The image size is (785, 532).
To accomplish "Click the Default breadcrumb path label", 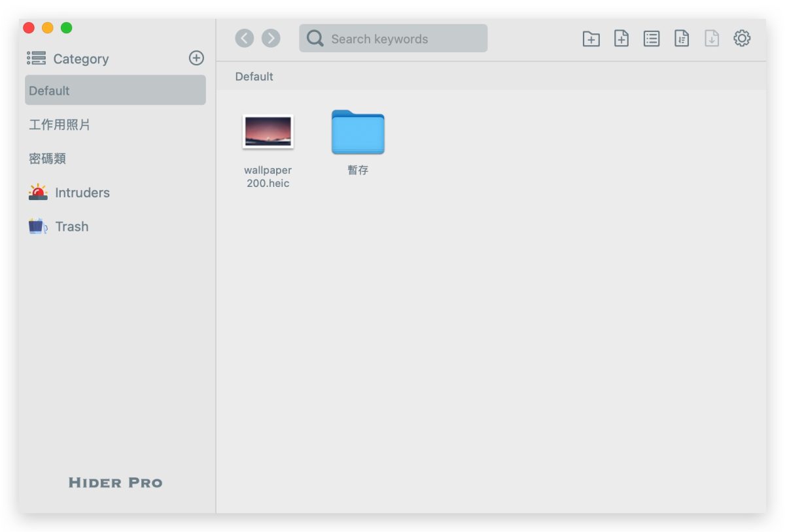I will coord(254,76).
